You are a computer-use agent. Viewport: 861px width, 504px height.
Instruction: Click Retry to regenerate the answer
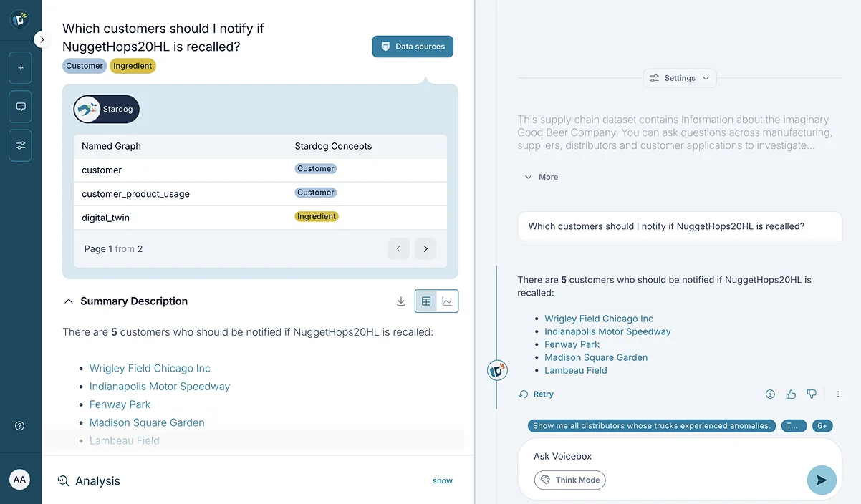pyautogui.click(x=536, y=394)
